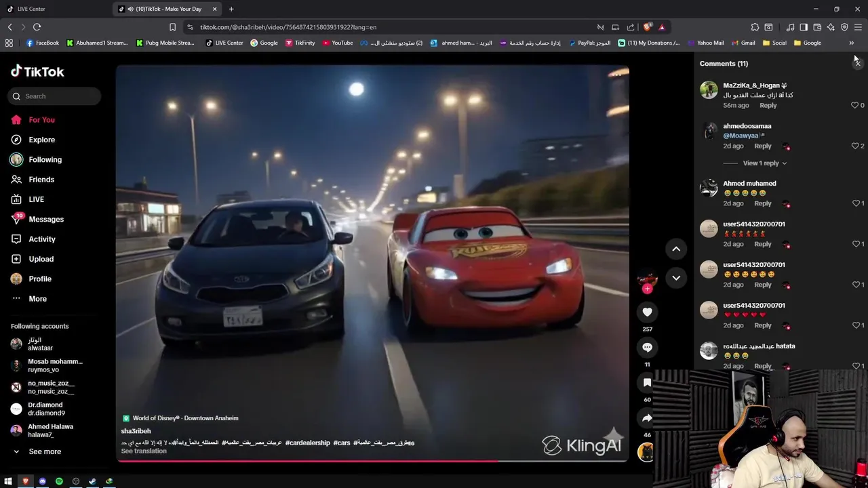This screenshot has height=488, width=868.
Task: Open YouTube bookmark
Action: 338,43
